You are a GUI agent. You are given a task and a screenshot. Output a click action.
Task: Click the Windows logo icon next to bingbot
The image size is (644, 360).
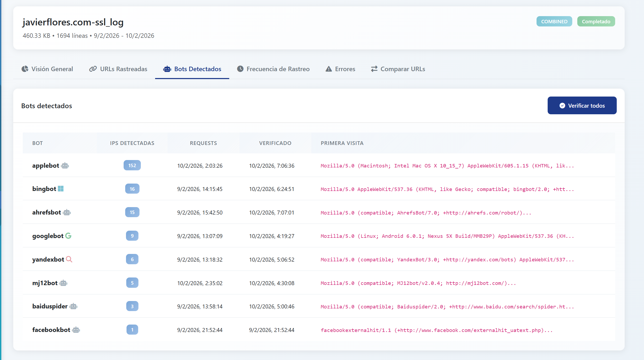click(x=61, y=189)
